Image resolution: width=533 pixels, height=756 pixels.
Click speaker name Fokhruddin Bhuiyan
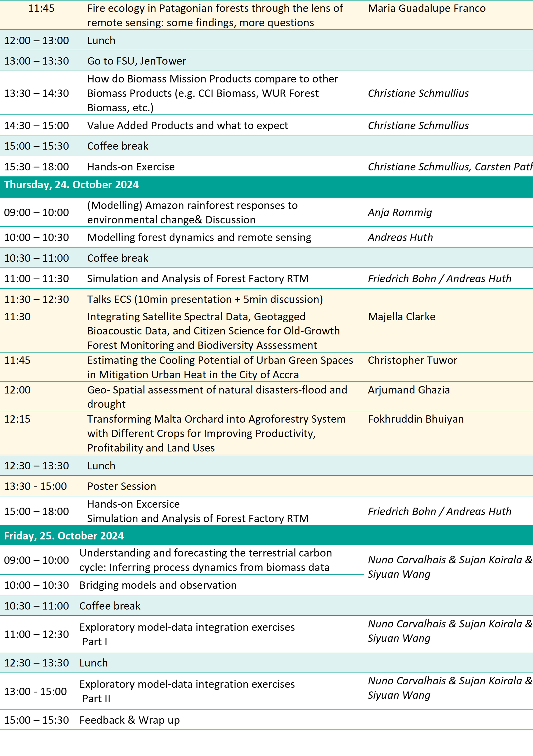pyautogui.click(x=415, y=419)
